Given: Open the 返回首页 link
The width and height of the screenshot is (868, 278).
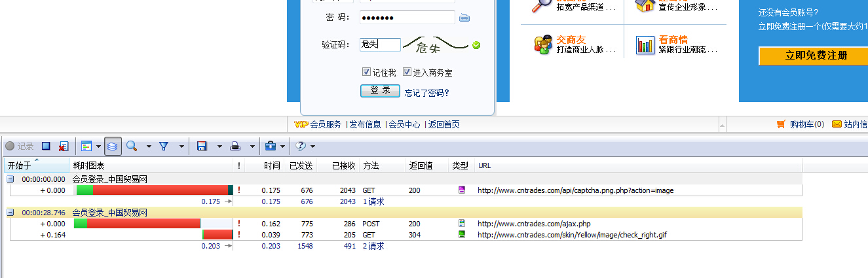Looking at the screenshot, I should coord(444,124).
